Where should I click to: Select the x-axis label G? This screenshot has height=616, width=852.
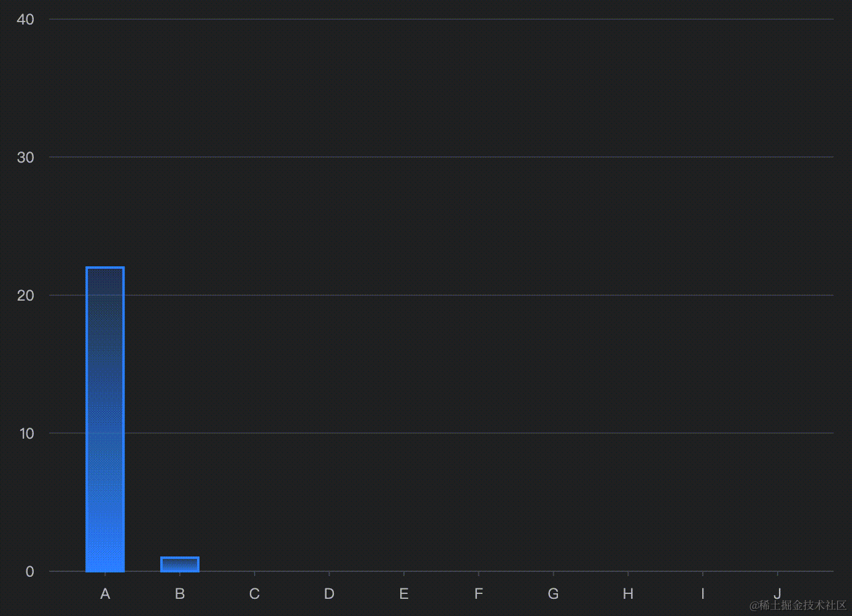click(553, 594)
